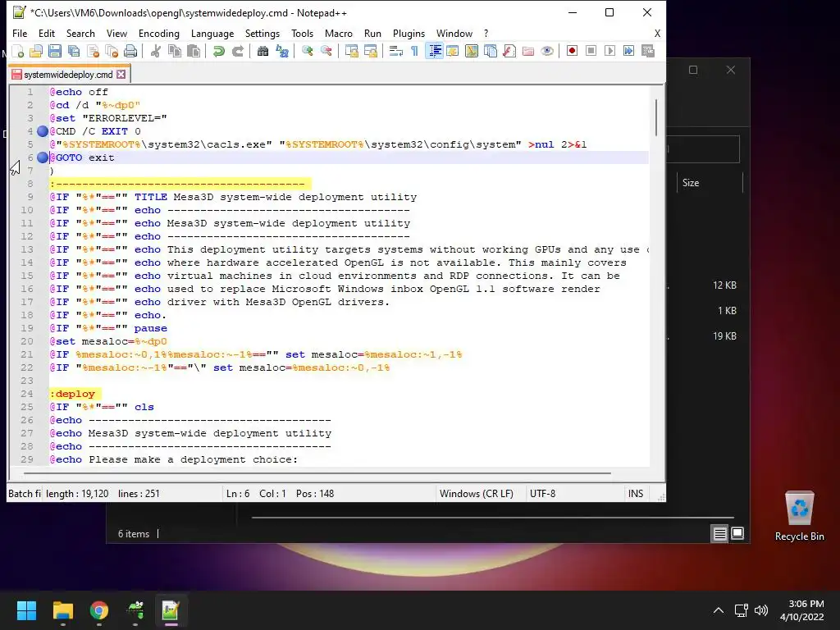Open the Encoding menu
Image resolution: width=840 pixels, height=630 pixels.
[159, 33]
